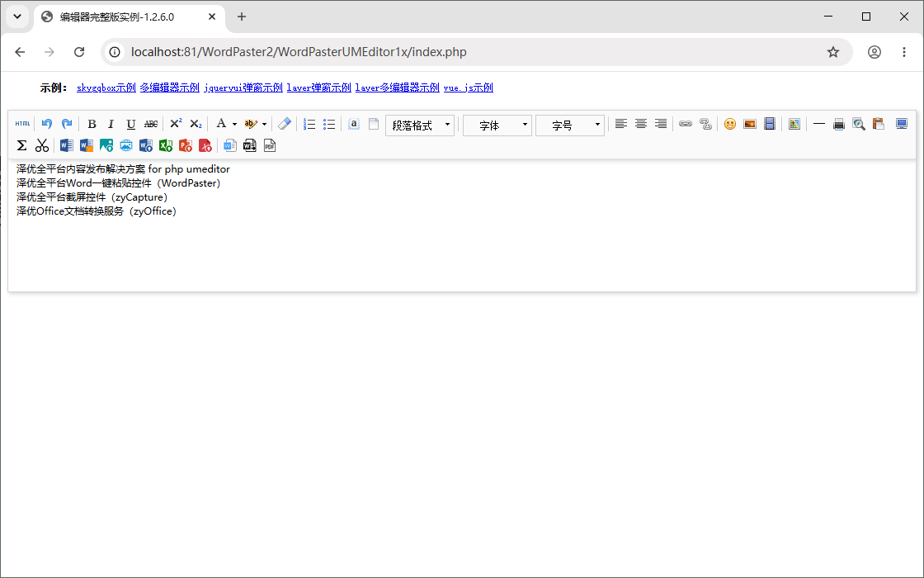The width and height of the screenshot is (924, 578).
Task: Redo the last undone edit
Action: [x=67, y=124]
